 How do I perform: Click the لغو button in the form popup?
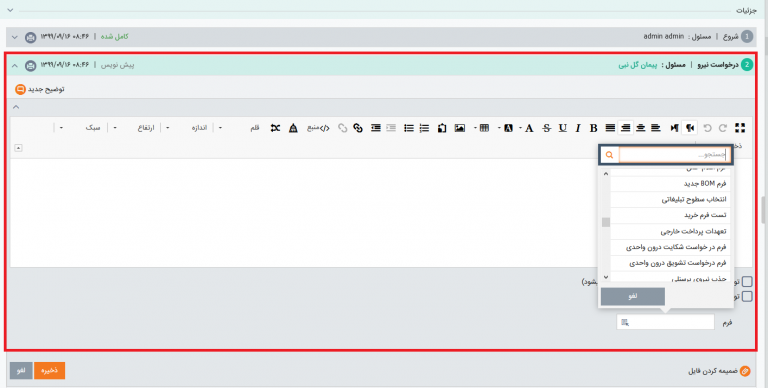tap(632, 296)
